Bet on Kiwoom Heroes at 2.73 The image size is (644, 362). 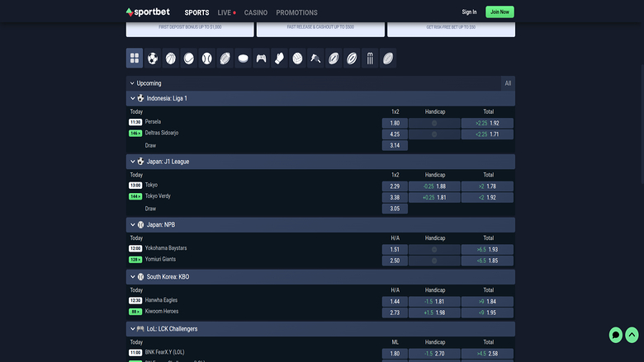395,313
